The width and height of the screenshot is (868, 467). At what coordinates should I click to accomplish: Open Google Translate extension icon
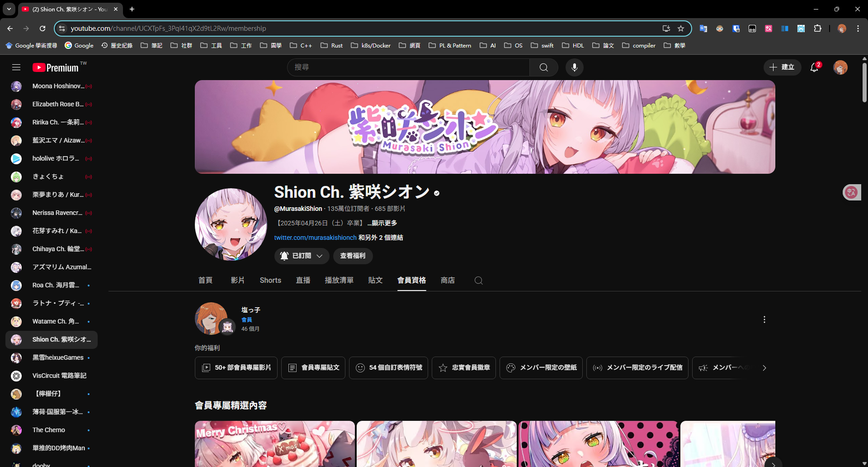coord(703,29)
